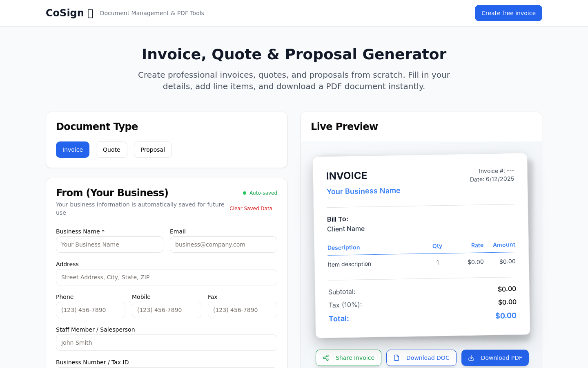Switch document type to Quote
This screenshot has width=588, height=368.
point(111,150)
